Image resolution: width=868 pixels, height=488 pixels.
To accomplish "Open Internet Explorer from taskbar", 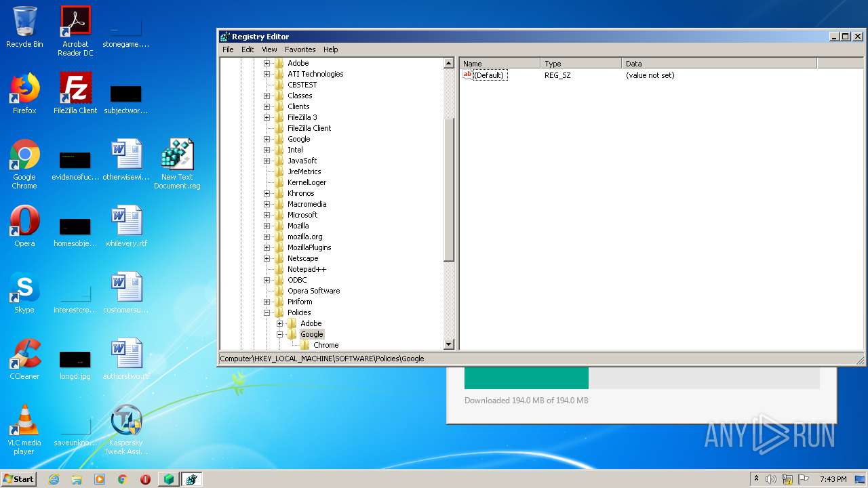I will pos(54,479).
